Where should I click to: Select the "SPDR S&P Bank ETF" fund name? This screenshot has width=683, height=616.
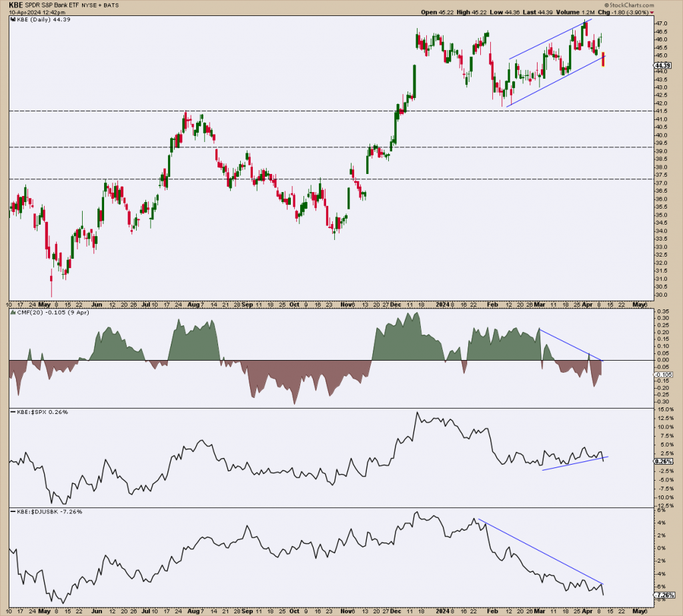tap(51, 5)
